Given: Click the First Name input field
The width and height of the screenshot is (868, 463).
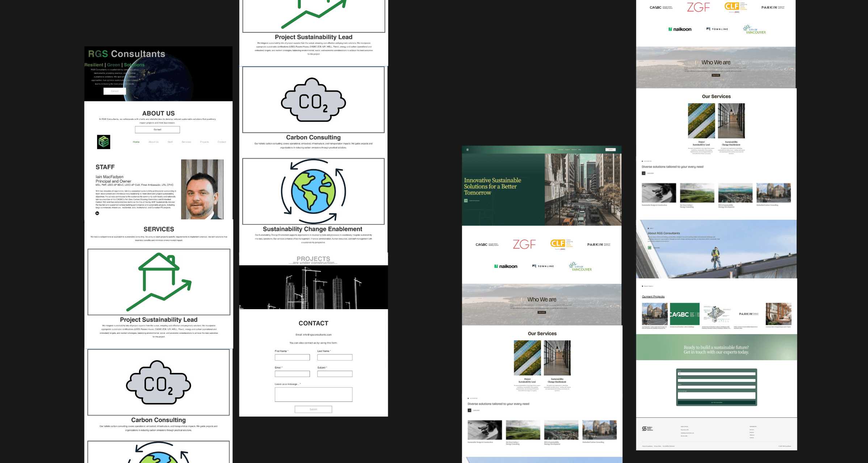Looking at the screenshot, I should coord(292,357).
